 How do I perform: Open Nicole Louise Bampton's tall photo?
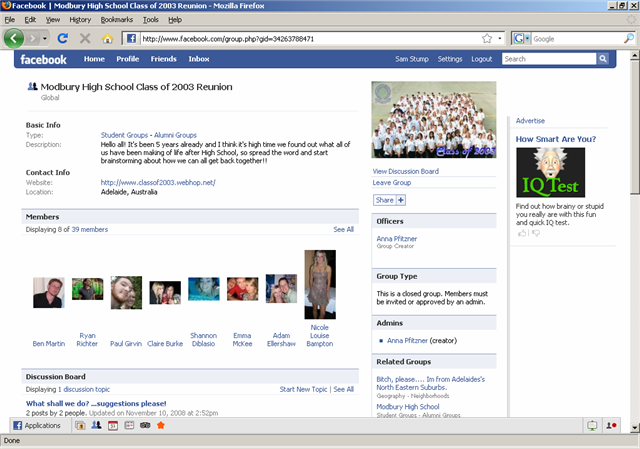[320, 285]
